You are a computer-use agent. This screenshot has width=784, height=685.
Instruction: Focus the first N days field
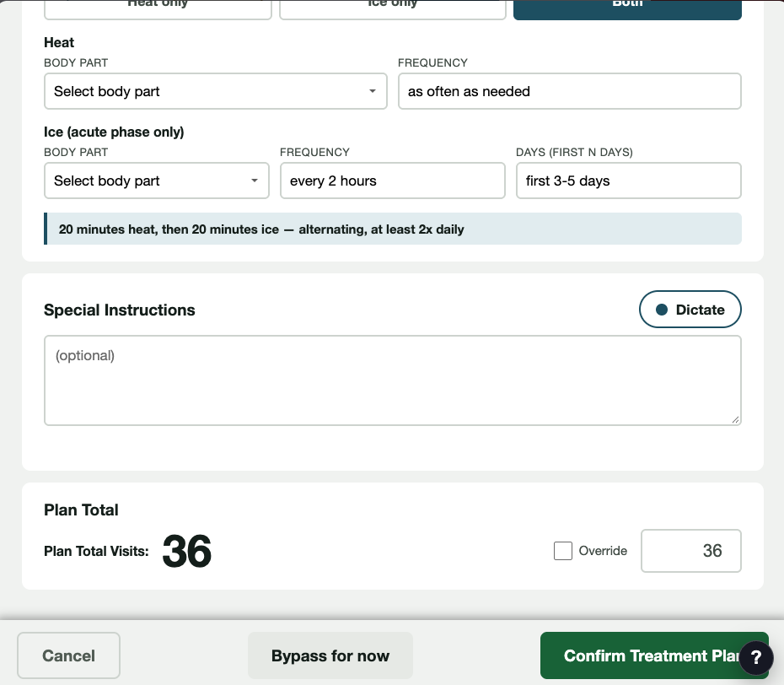coord(629,181)
